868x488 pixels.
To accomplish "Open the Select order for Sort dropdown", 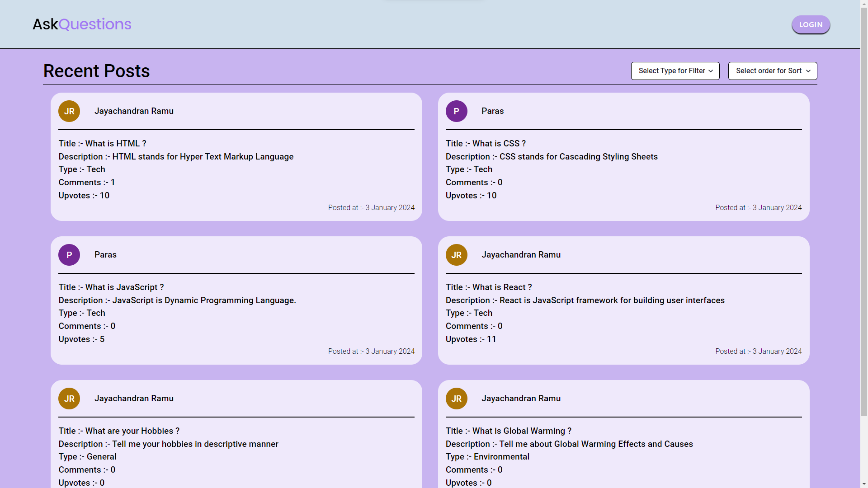I will click(772, 71).
